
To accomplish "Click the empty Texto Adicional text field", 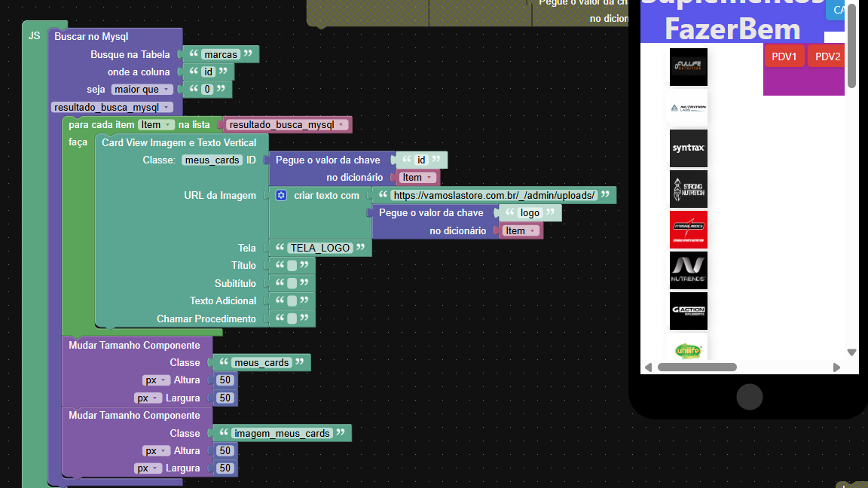I will [x=292, y=301].
